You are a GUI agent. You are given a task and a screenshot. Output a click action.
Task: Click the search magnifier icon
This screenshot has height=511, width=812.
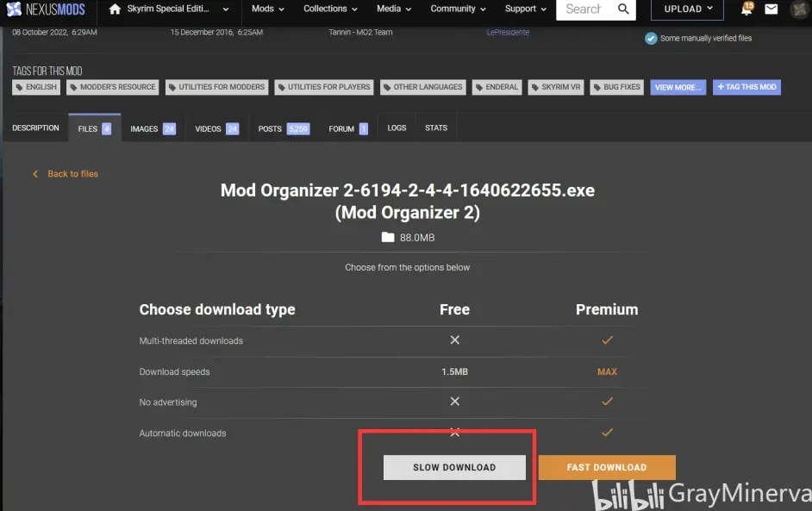click(623, 9)
